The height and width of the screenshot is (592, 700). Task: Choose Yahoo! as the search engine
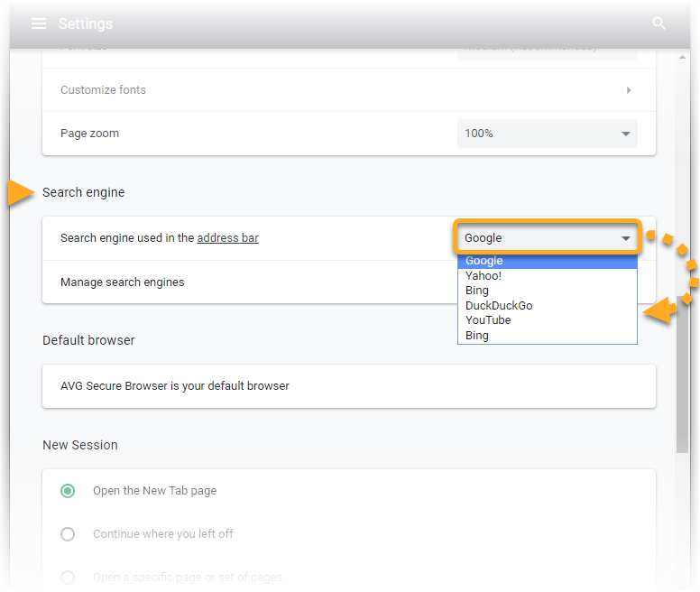click(484, 276)
